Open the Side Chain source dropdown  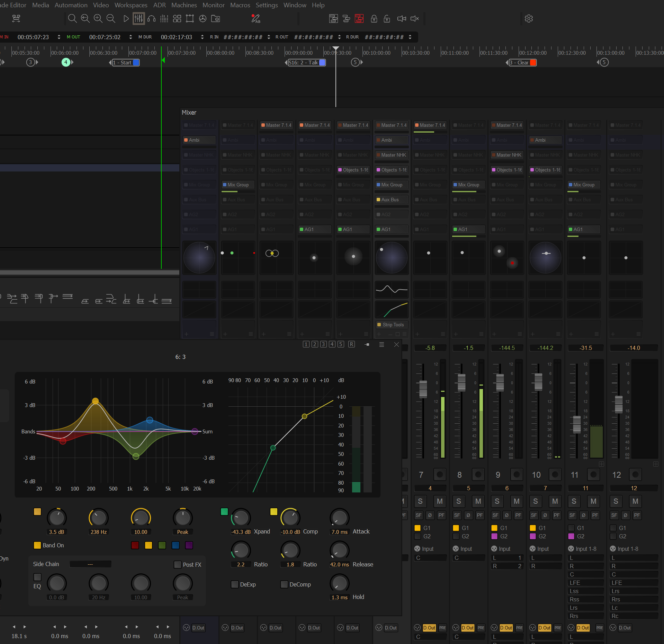coord(90,564)
